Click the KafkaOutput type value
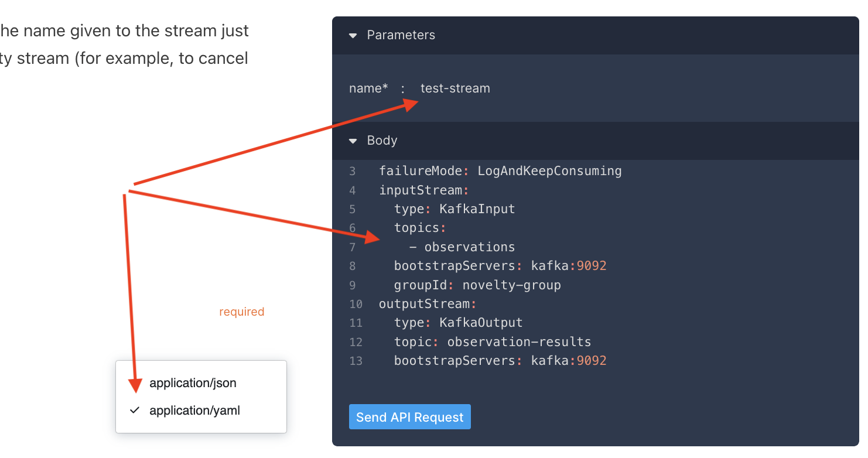868x458 pixels. pyautogui.click(x=480, y=323)
